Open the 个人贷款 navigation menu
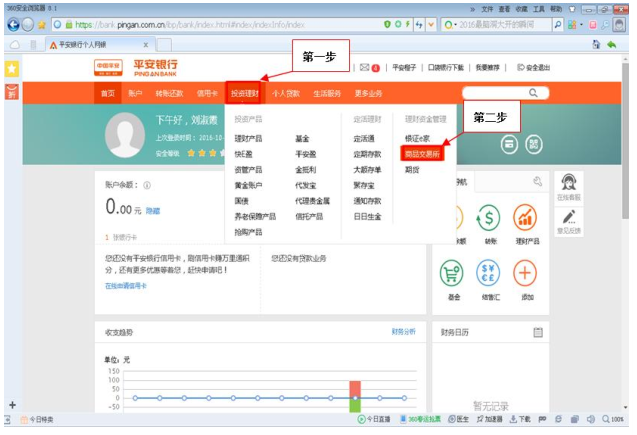637x435 pixels. tap(286, 93)
